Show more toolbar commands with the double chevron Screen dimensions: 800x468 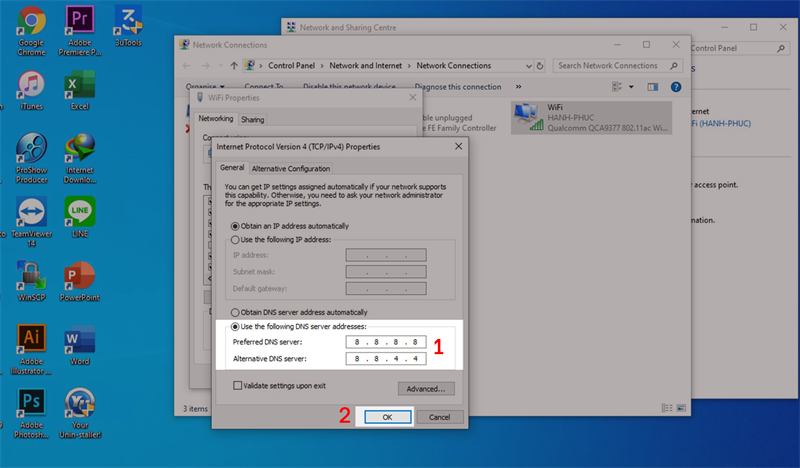coord(518,87)
